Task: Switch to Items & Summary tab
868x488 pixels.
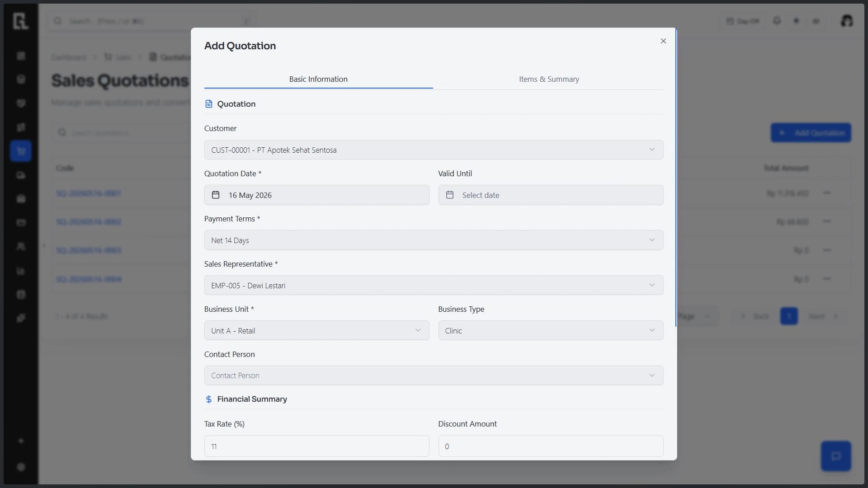Action: click(x=549, y=79)
